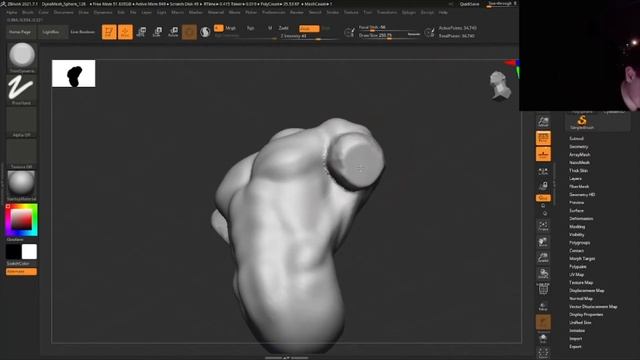Enable Mrgb paint mode
Image resolution: width=640 pixels, height=360 pixels.
click(x=231, y=28)
